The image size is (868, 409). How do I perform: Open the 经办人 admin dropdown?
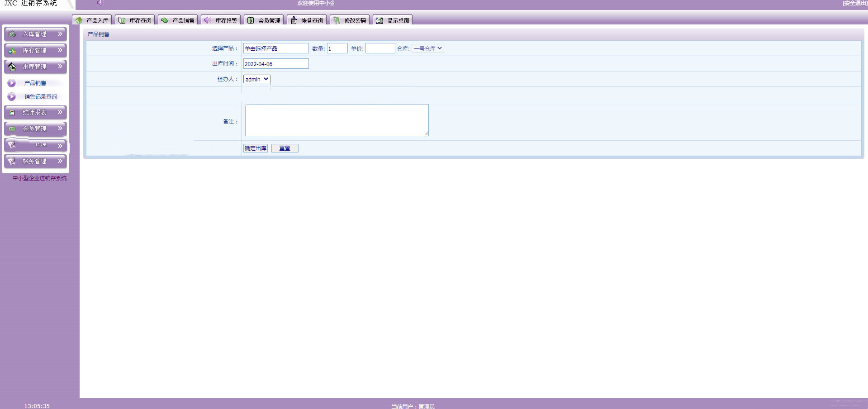256,79
